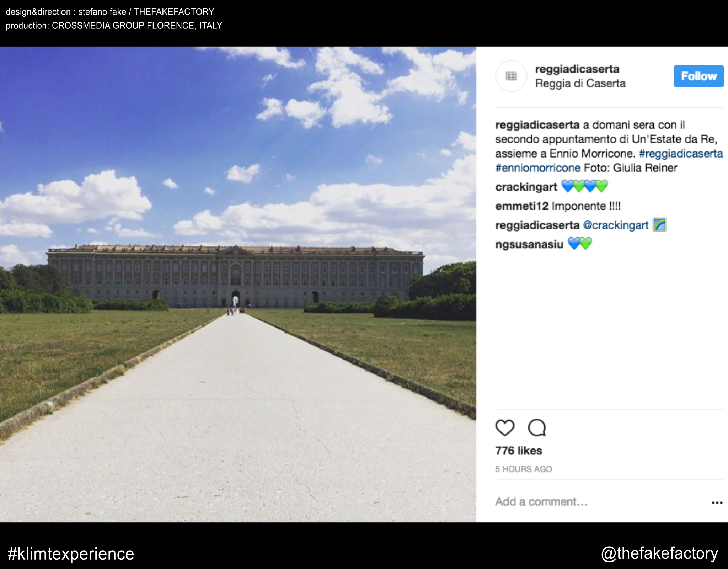Click the reggiadicaserta username in header
The height and width of the screenshot is (569, 728).
coord(577,69)
